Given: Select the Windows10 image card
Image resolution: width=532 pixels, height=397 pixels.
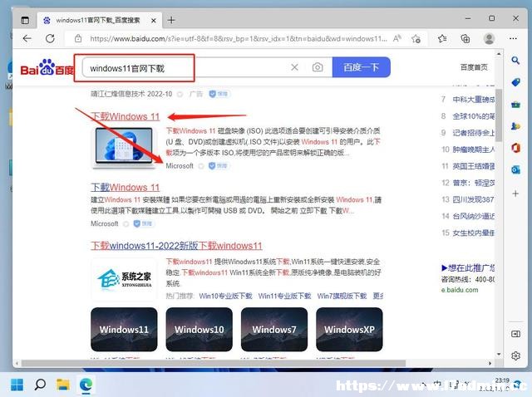Looking at the screenshot, I should [x=199, y=329].
